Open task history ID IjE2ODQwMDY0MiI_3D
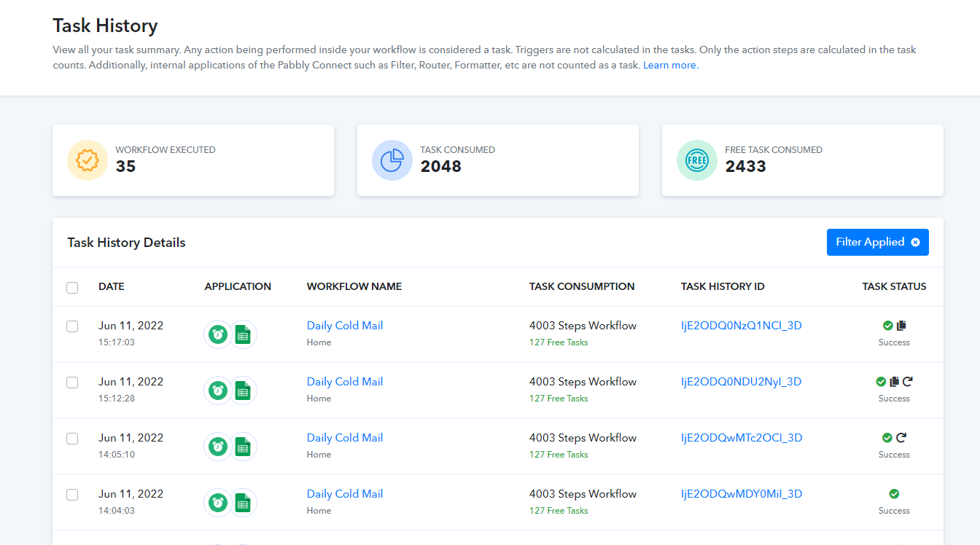The height and width of the screenshot is (545, 980). 742,494
